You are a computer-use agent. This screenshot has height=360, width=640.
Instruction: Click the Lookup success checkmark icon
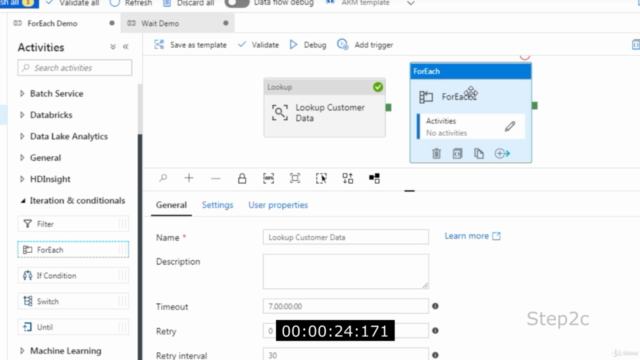[x=378, y=87]
